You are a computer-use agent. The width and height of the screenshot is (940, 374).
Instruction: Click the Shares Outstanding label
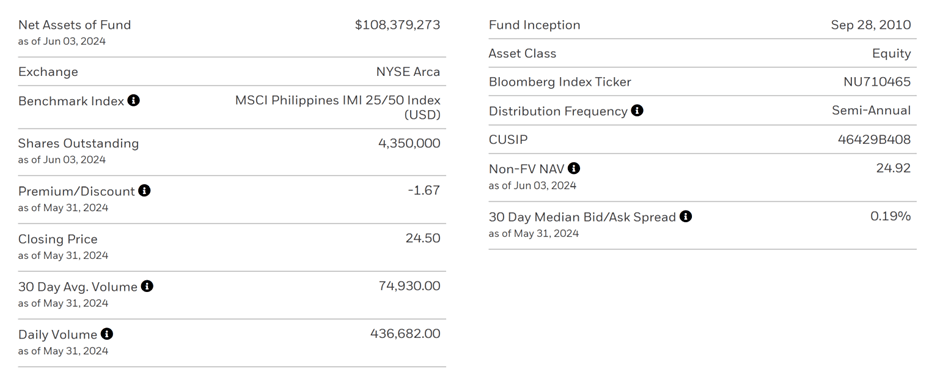coord(79,143)
